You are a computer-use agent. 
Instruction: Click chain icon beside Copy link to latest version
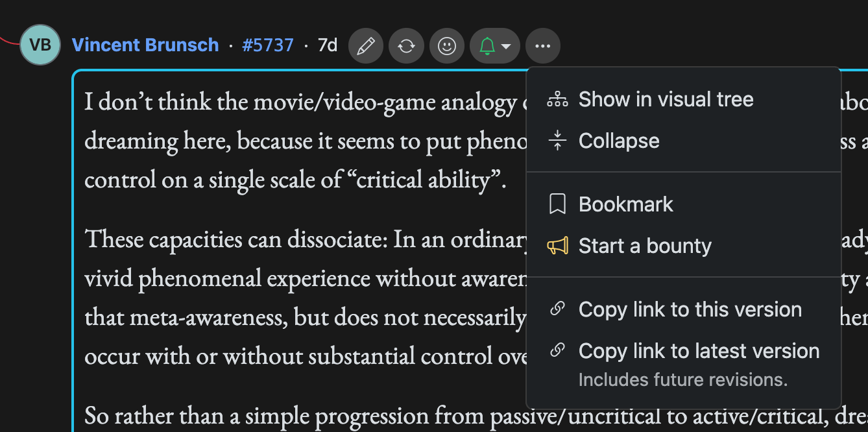coord(557,350)
